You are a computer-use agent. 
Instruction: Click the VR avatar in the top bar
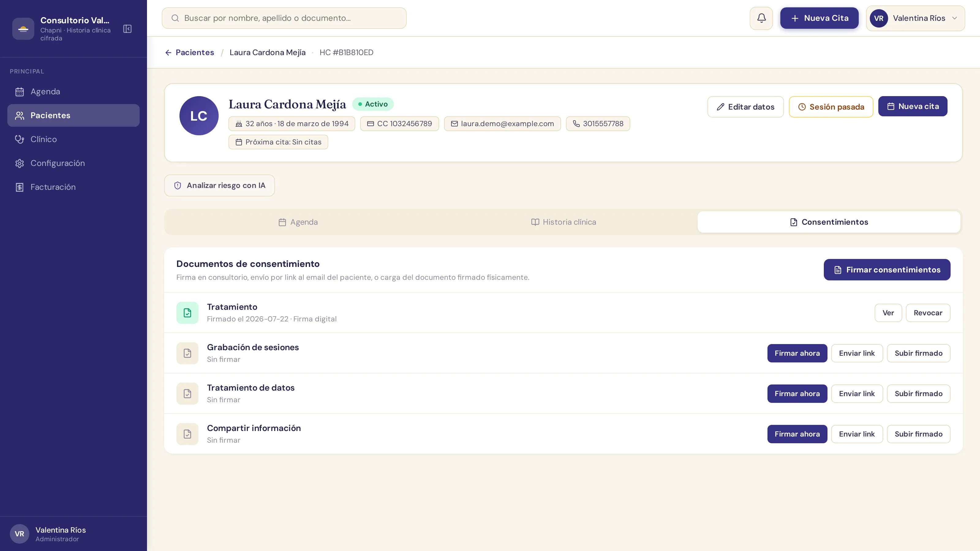(879, 18)
